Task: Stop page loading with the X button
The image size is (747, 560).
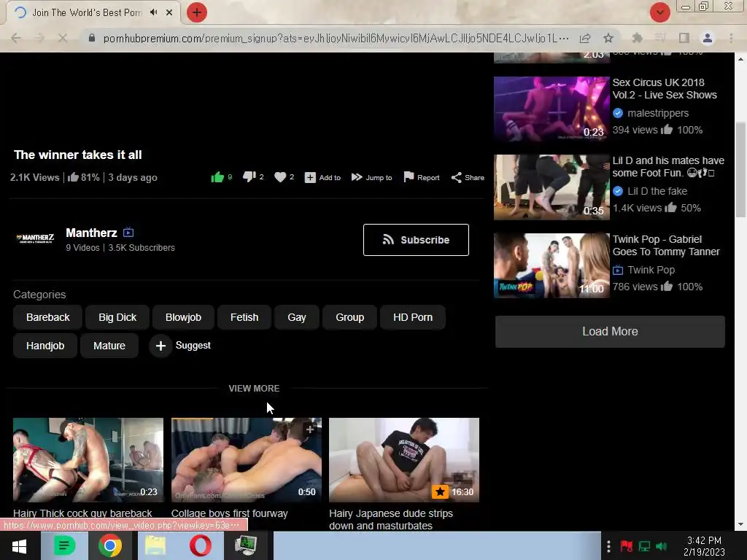Action: [x=63, y=38]
